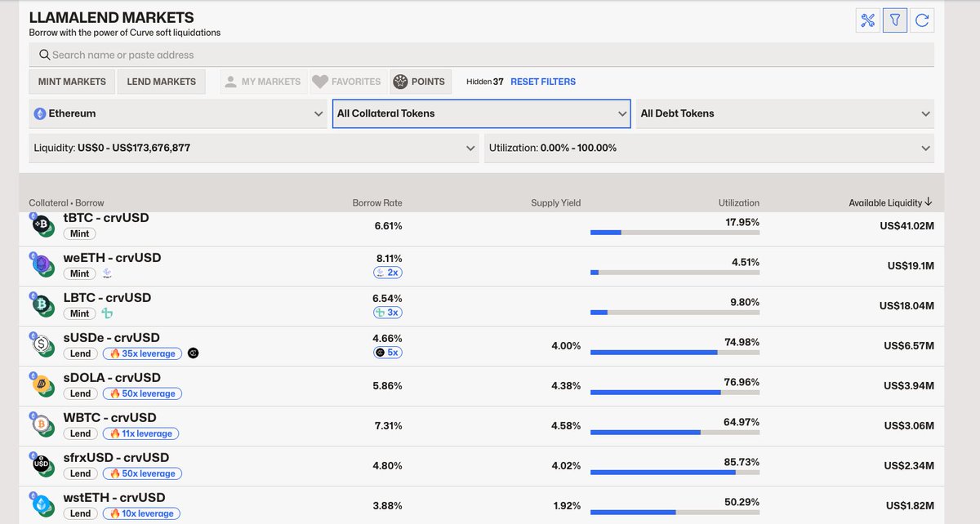The height and width of the screenshot is (524, 980).
Task: Toggle the Lend Markets filter
Action: point(162,82)
